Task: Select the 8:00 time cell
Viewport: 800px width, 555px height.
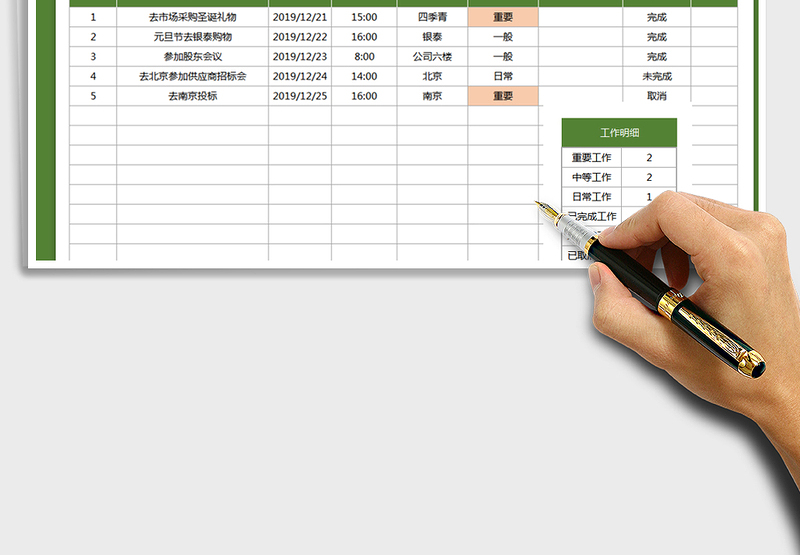Action: pos(364,57)
